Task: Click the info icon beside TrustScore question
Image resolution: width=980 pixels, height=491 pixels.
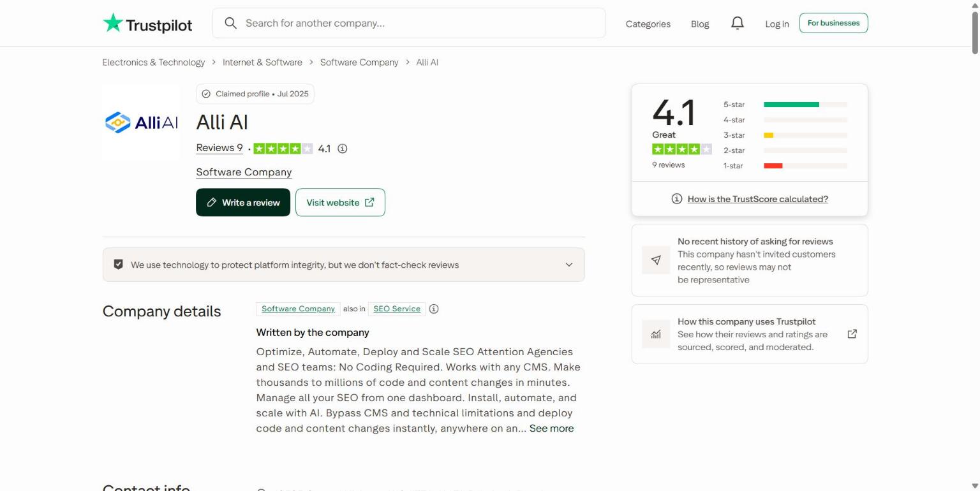Action: coord(677,199)
